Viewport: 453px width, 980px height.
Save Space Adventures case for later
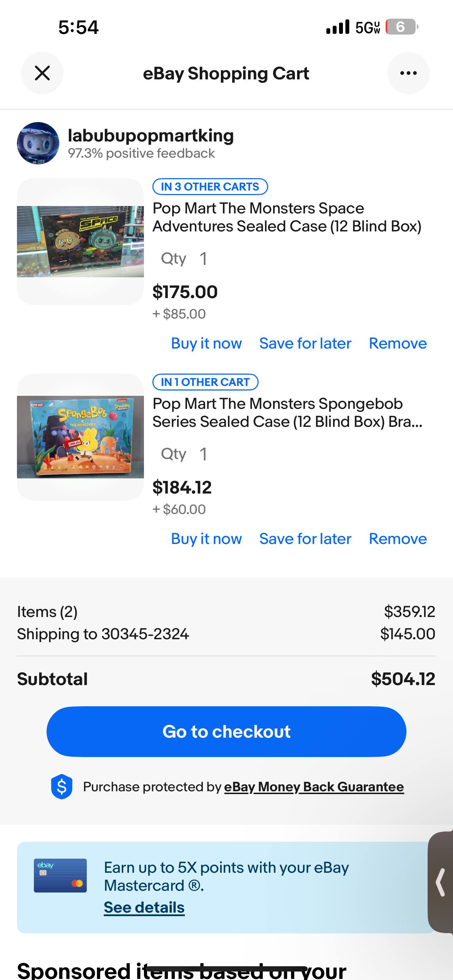pyautogui.click(x=305, y=343)
